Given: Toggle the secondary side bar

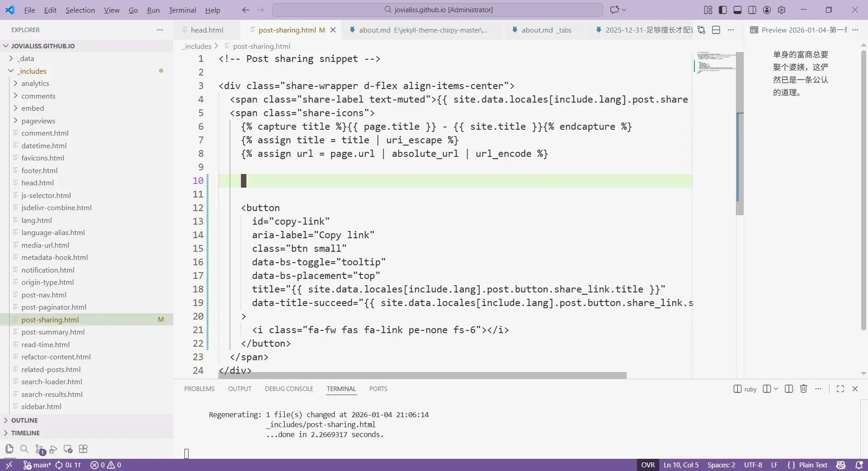Looking at the screenshot, I should [752, 10].
